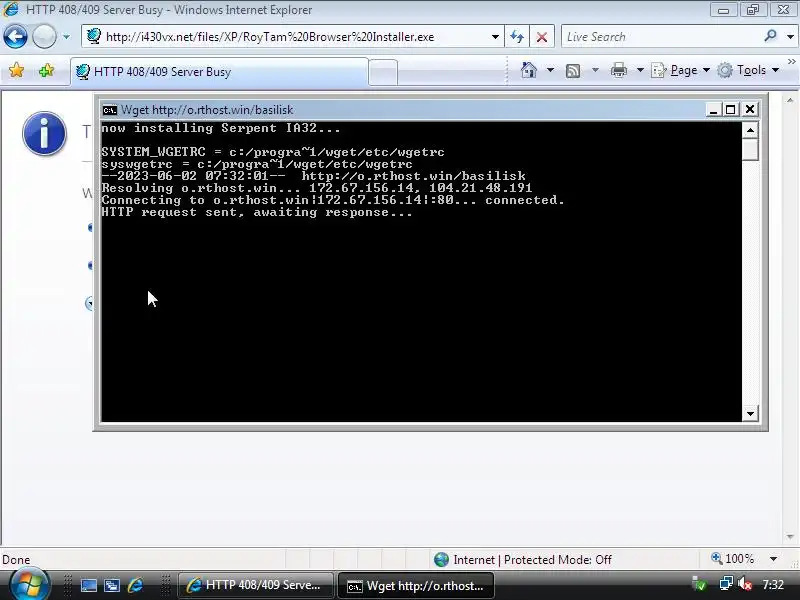This screenshot has width=800, height=600.
Task: Expand the Print dropdown arrow
Action: [x=640, y=70]
